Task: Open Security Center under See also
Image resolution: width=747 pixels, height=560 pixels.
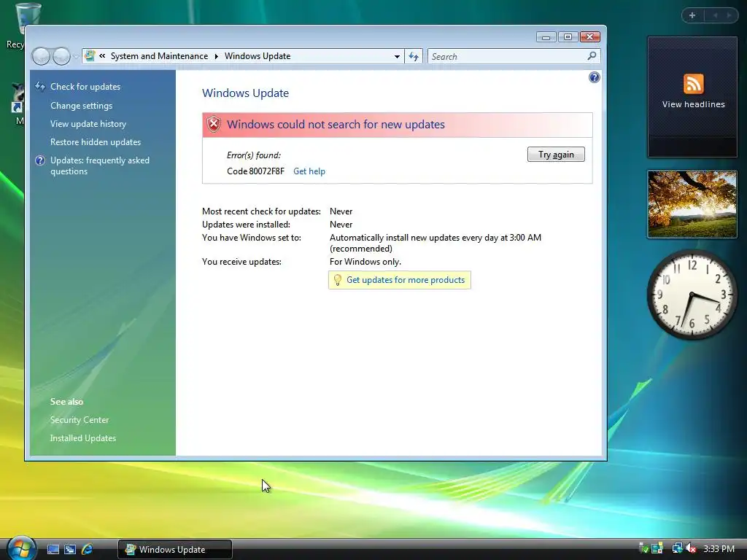Action: [80, 420]
